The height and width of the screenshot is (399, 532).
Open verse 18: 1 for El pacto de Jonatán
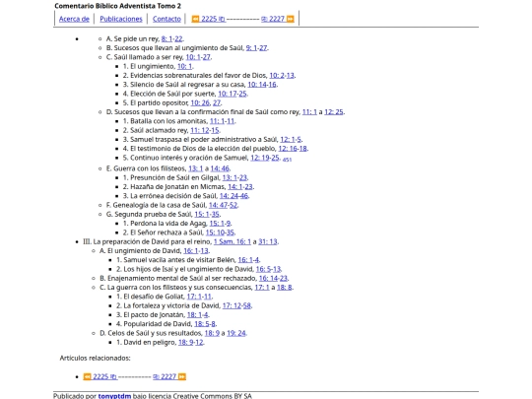pyautogui.click(x=194, y=315)
